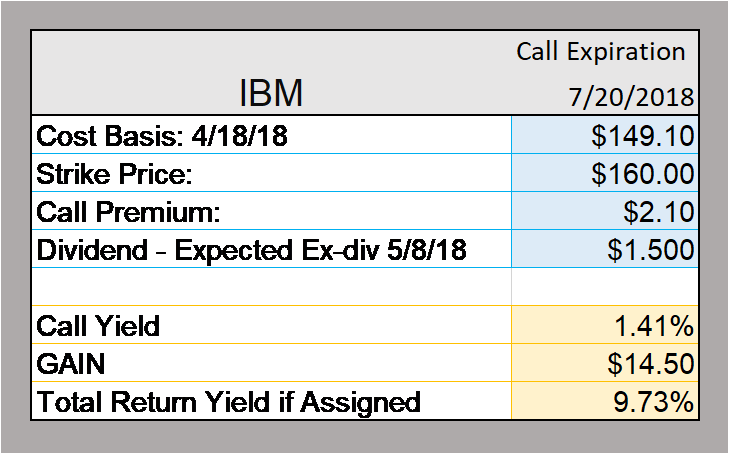This screenshot has height=454, width=729.
Task: Select the 7/20/2018 expiration date
Action: (631, 97)
